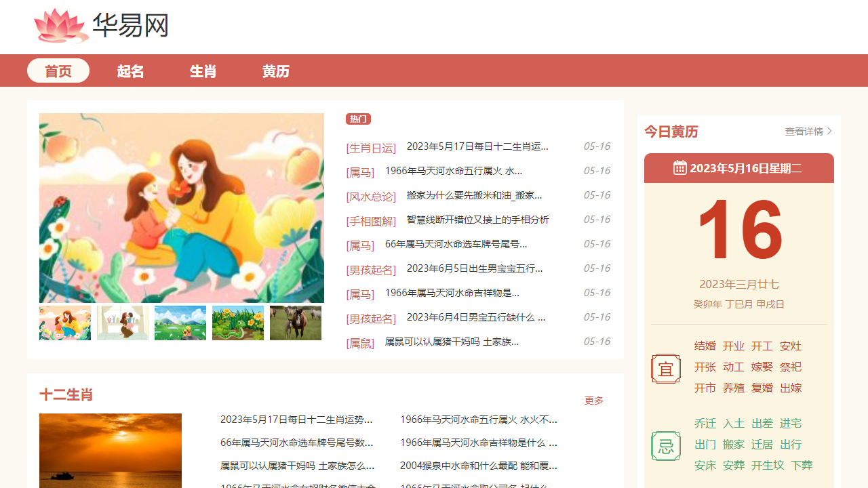This screenshot has height=488, width=868.
Task: Click the 宜 seal icon
Action: (x=666, y=368)
